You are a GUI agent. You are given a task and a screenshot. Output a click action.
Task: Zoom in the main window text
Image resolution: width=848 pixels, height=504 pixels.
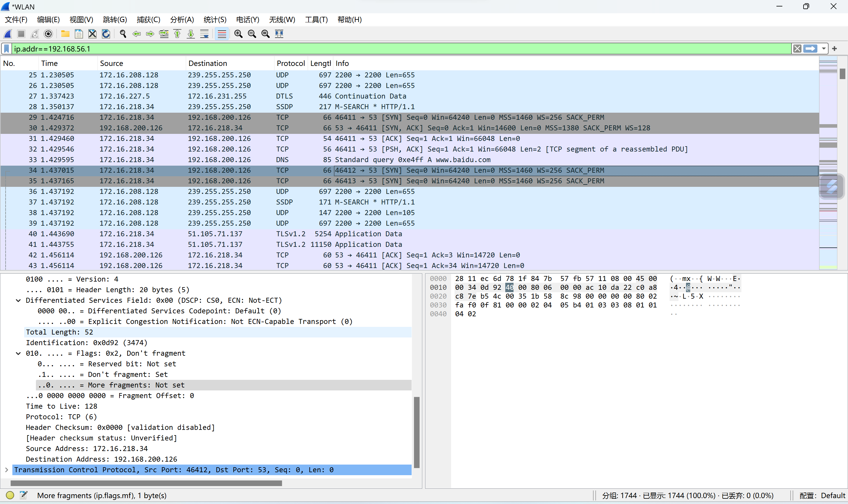[x=238, y=34]
